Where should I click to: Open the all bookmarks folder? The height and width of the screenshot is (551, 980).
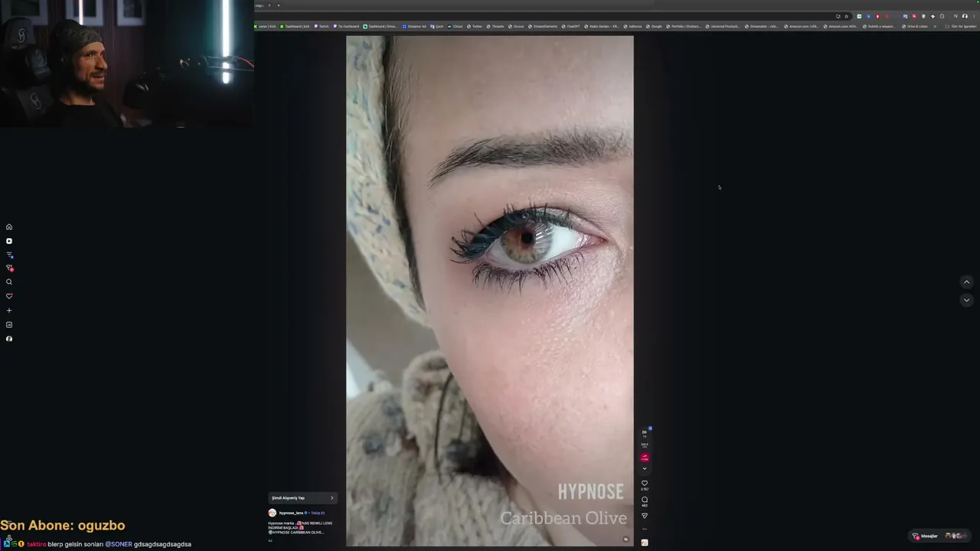point(961,26)
